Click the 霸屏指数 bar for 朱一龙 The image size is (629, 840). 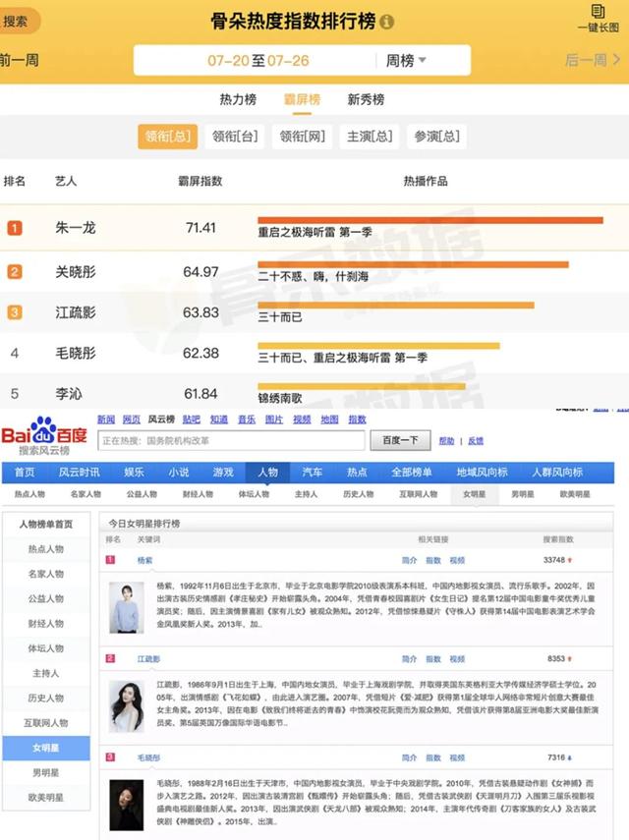click(430, 220)
